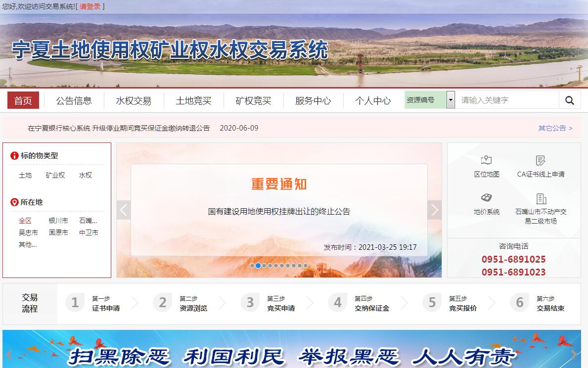Click the 请登录 login link

coord(90,6)
